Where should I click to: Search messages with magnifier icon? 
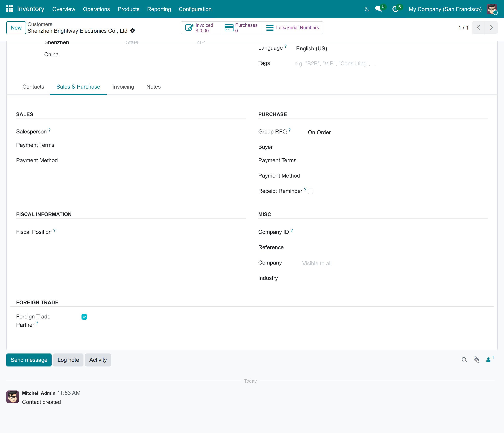coord(464,360)
